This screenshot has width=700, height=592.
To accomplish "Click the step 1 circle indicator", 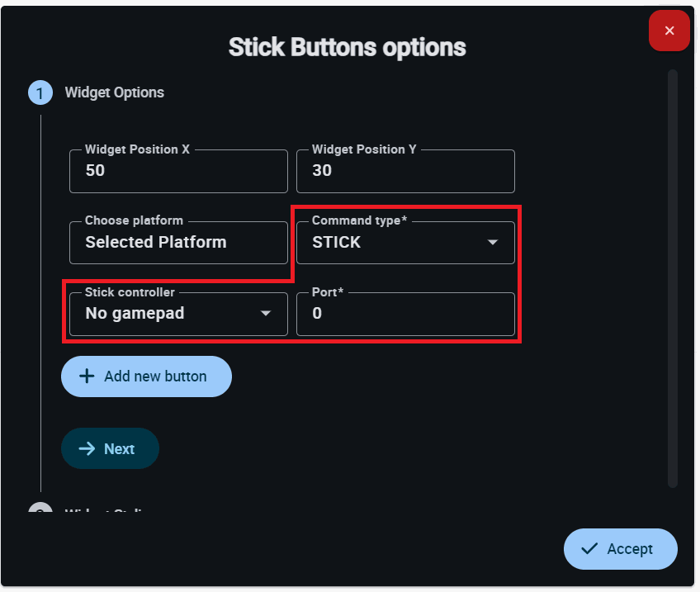I will click(40, 92).
